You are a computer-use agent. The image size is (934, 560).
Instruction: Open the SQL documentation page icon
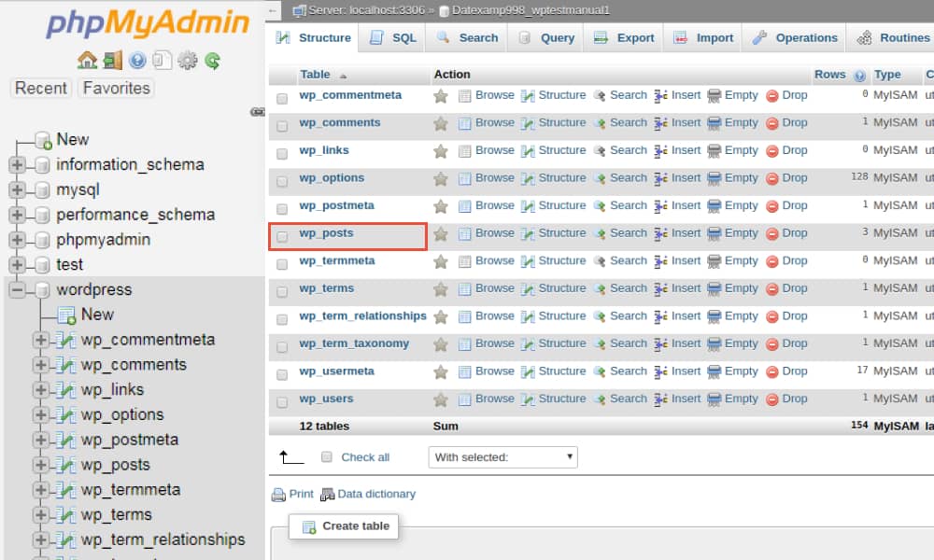(x=162, y=60)
